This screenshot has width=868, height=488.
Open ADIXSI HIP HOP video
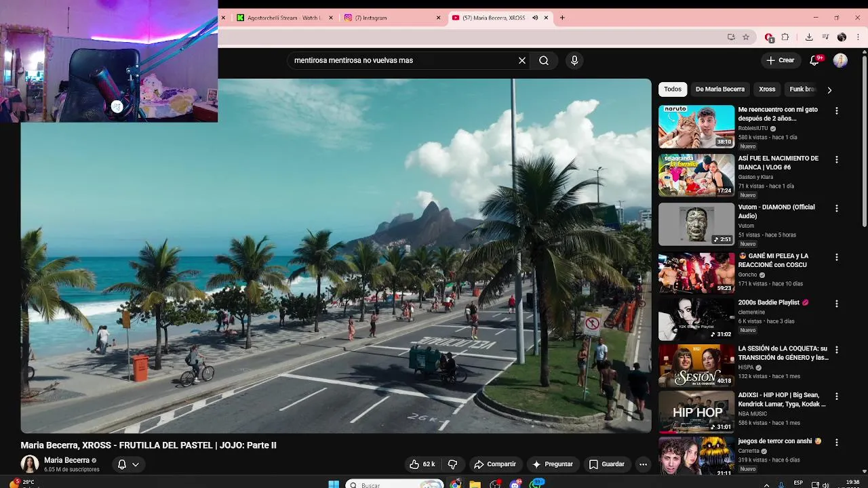tap(782, 399)
